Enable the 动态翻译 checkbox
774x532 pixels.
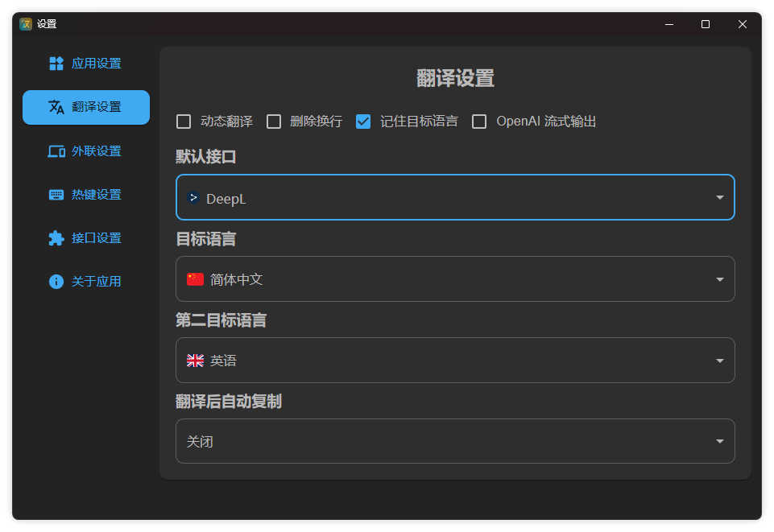coord(184,122)
